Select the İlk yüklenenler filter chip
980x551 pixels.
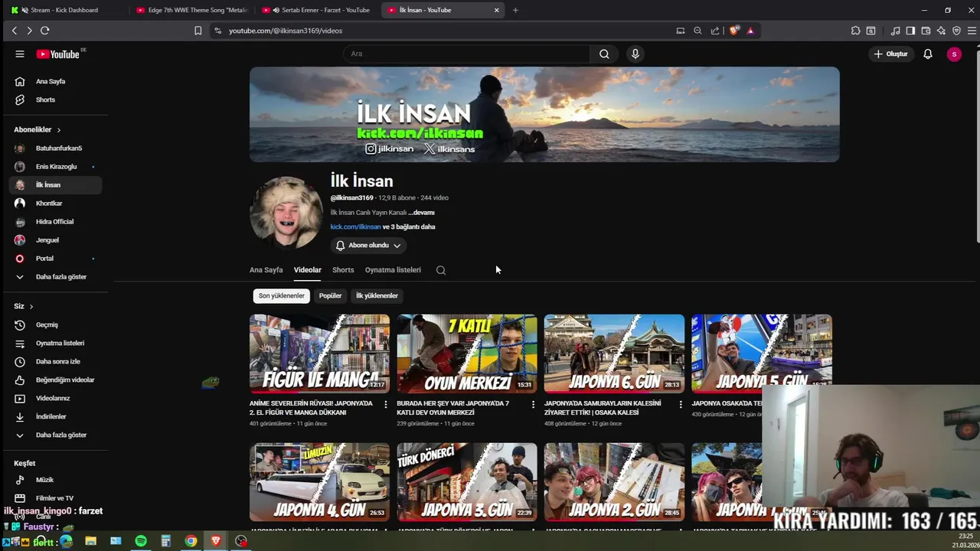377,295
